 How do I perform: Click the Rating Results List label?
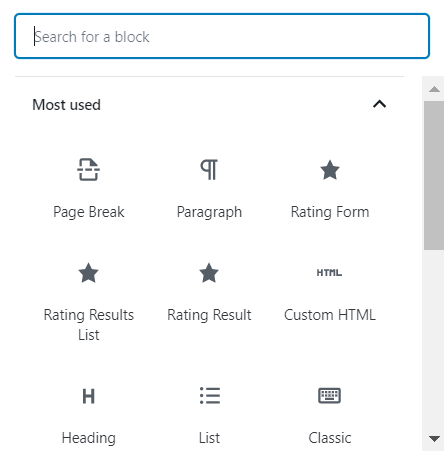point(89,325)
